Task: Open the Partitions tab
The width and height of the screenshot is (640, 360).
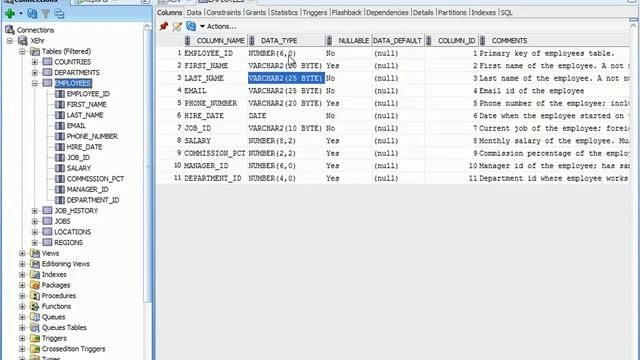Action: (452, 13)
